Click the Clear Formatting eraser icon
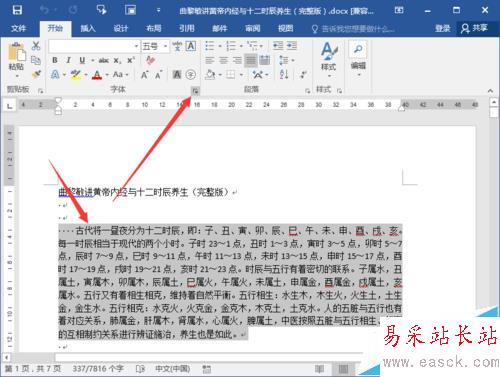Viewport: 500px width, 377px height. click(151, 60)
